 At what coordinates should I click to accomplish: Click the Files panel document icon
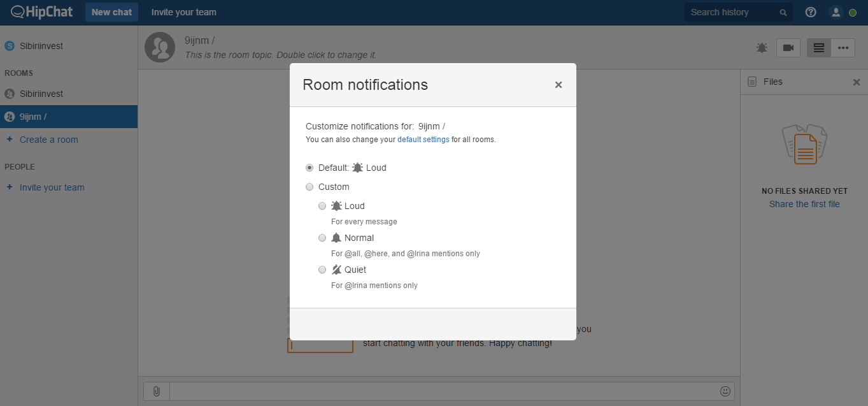(x=751, y=82)
